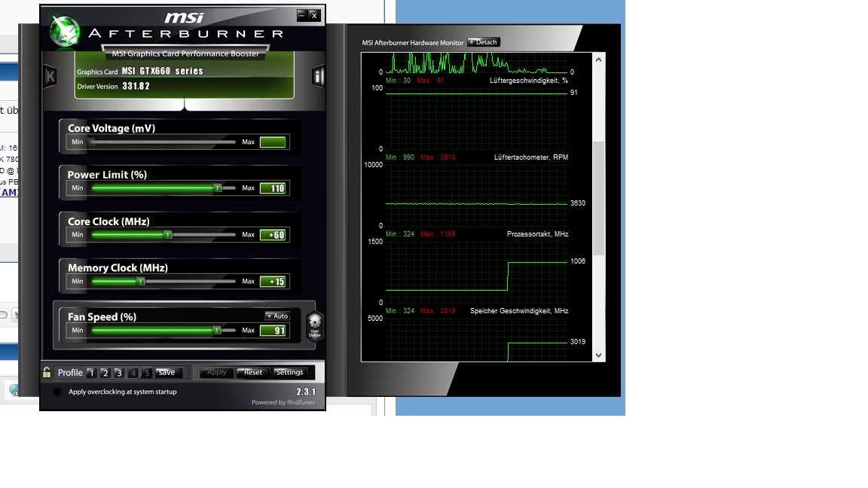Click the Core Voltage slider handle
Image resolution: width=868 pixels, height=488 pixels.
93,142
